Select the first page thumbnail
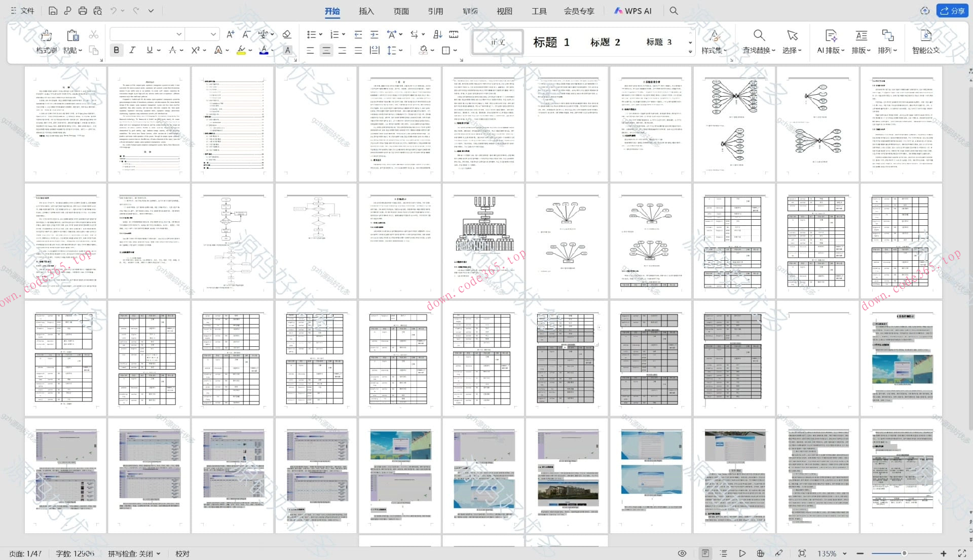 point(66,124)
